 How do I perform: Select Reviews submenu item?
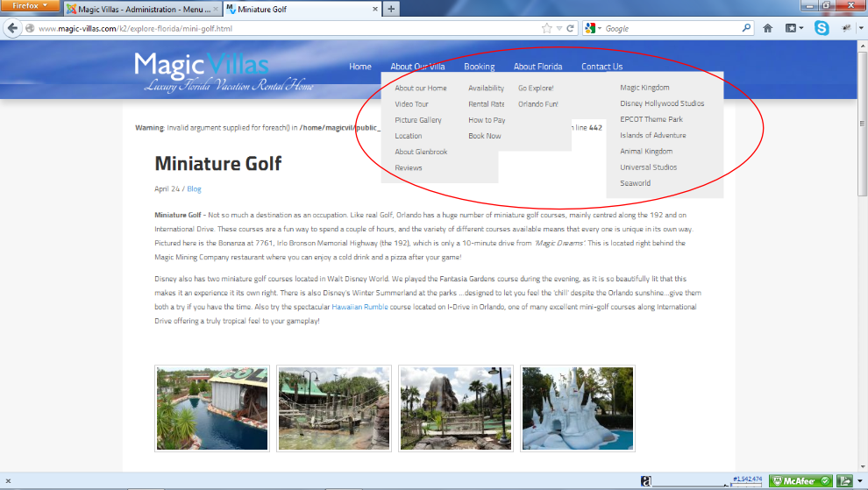[x=408, y=167]
